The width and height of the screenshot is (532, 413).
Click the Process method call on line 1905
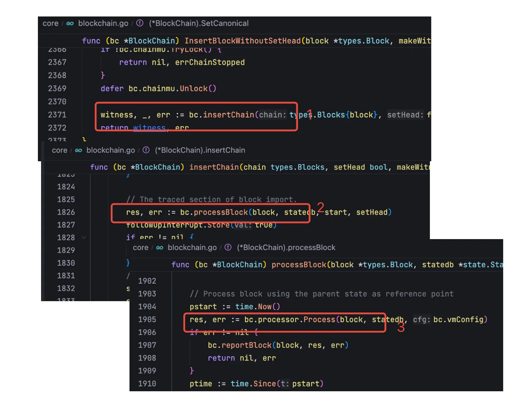coord(319,320)
